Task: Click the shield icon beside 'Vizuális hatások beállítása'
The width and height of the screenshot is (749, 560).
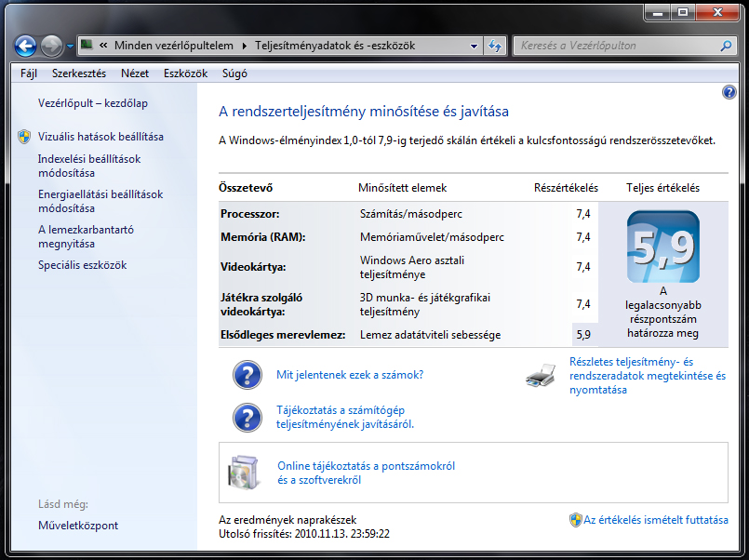Action: [24, 137]
